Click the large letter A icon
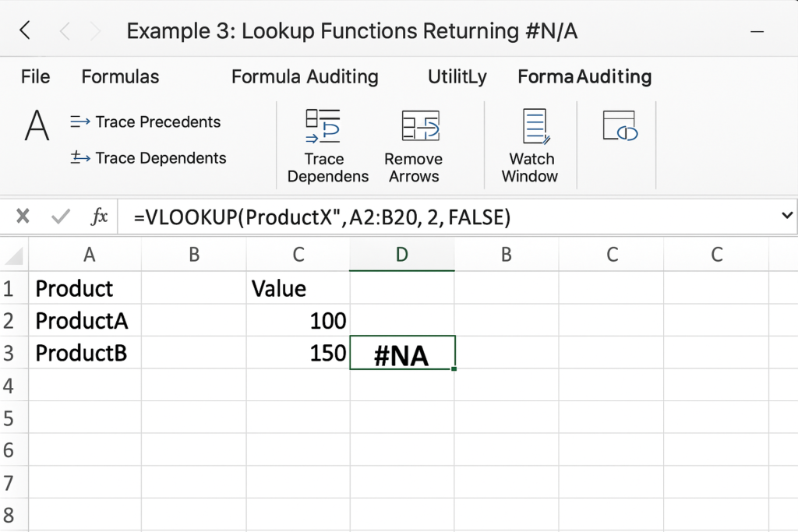798x532 pixels. click(37, 126)
